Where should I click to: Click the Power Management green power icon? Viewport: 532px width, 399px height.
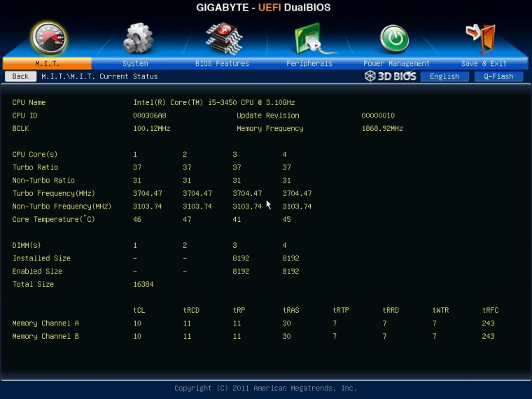(x=394, y=38)
